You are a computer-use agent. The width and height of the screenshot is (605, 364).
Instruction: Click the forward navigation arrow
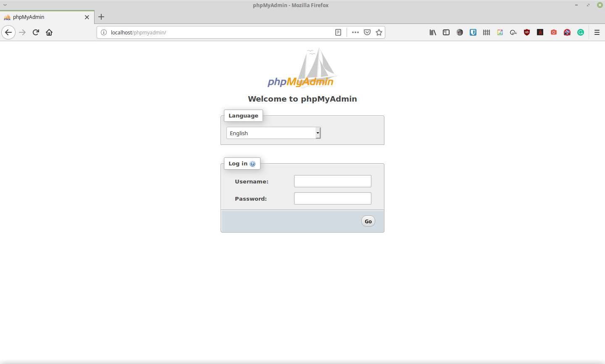(22, 32)
